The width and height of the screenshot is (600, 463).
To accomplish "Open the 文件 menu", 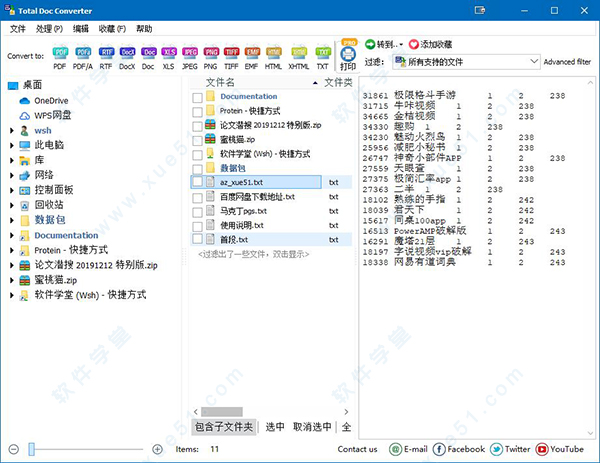I will coord(18,29).
